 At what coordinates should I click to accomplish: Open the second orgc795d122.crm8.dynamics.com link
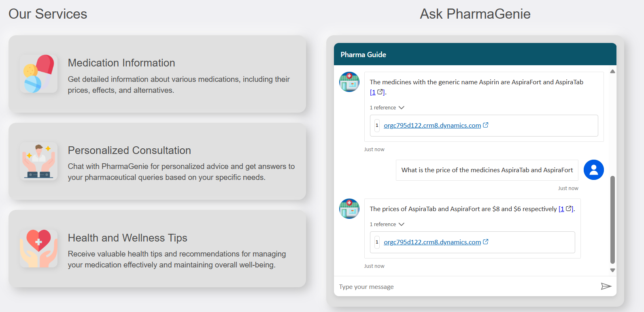click(432, 242)
